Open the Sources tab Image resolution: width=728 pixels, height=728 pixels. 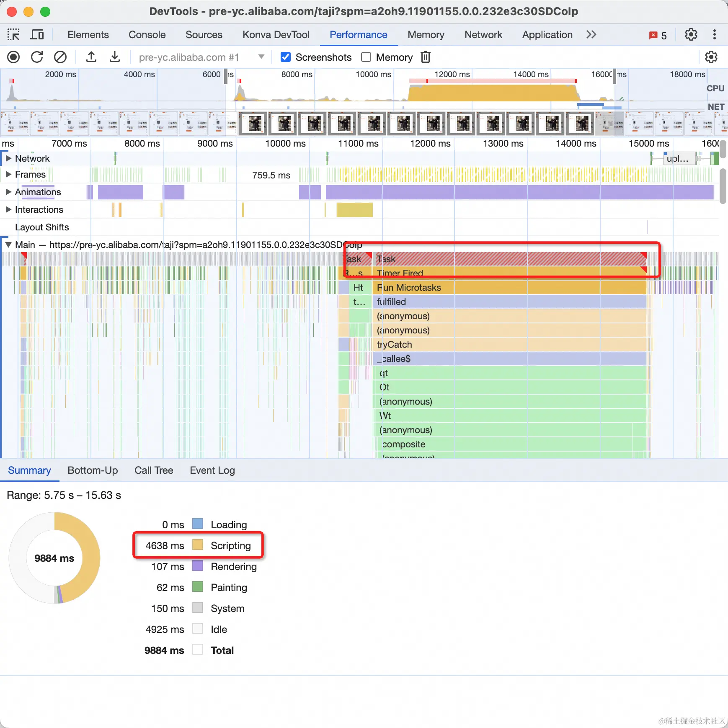204,35
